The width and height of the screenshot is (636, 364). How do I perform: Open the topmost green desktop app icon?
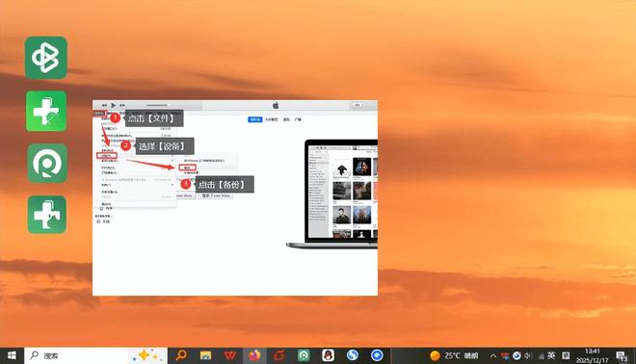(x=46, y=58)
